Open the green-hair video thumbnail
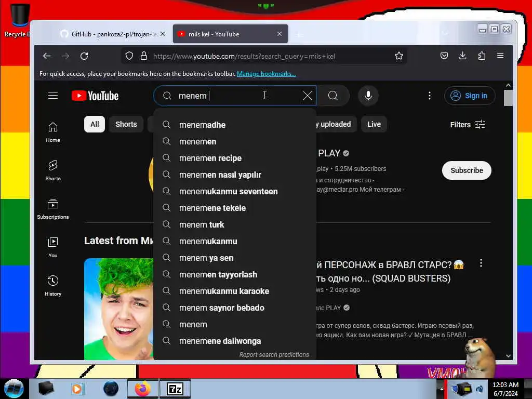This screenshot has width=532, height=399. 119,309
